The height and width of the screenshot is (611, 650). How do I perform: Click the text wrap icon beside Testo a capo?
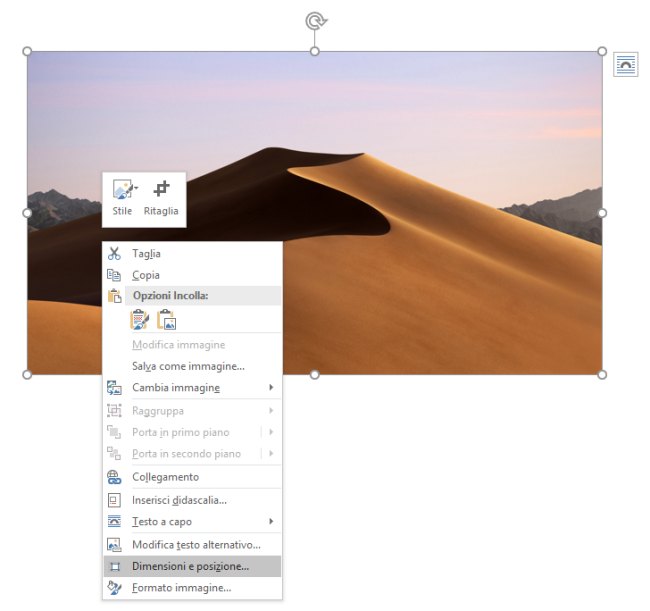point(114,521)
